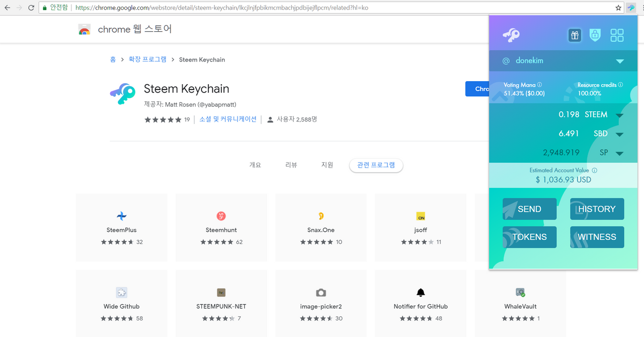644x337 pixels.
Task: Open the image-picker2 camera icon
Action: click(x=321, y=293)
